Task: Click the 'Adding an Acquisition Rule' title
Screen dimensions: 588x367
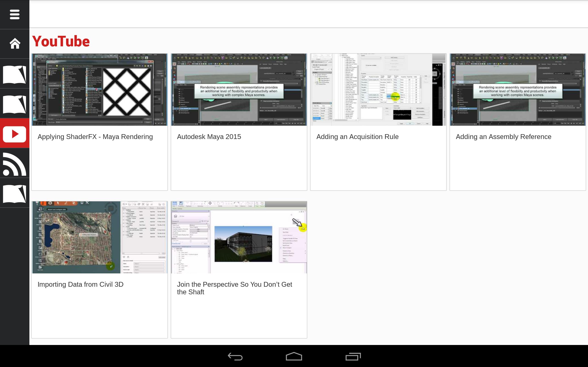Action: tap(357, 137)
